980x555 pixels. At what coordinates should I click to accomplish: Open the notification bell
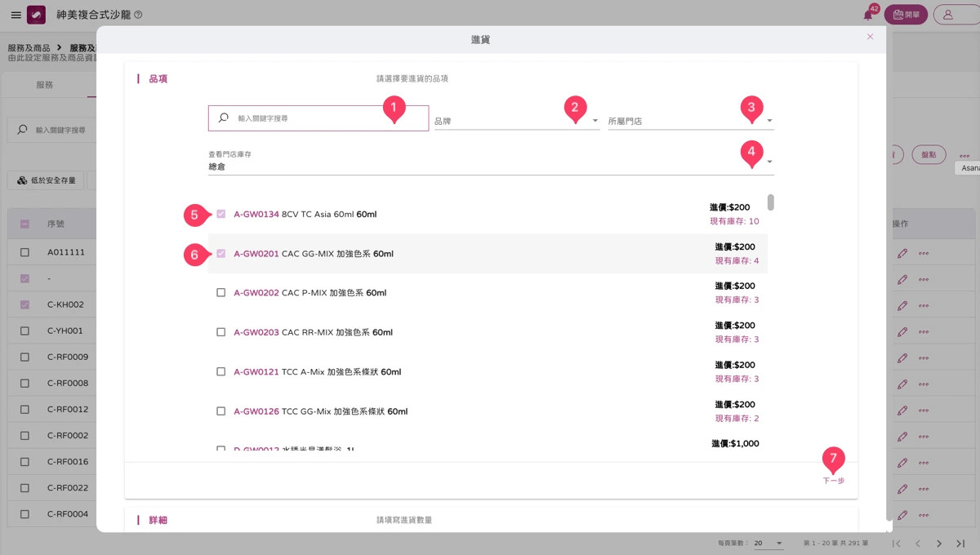pos(868,15)
